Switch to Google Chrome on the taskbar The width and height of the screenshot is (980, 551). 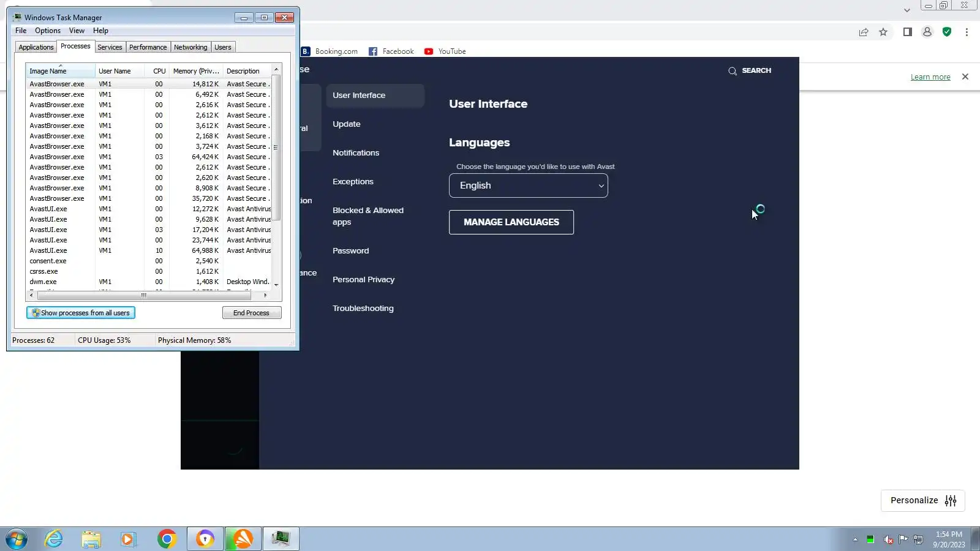[167, 539]
